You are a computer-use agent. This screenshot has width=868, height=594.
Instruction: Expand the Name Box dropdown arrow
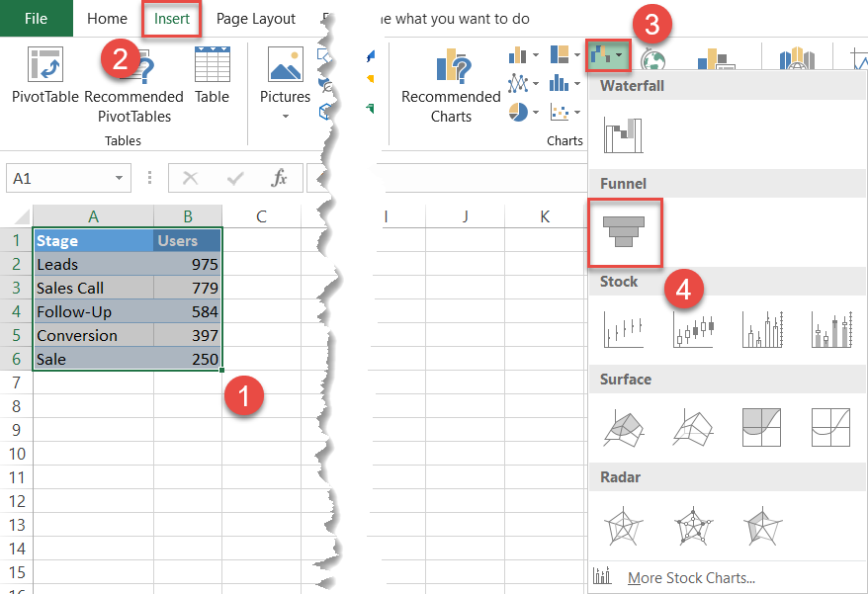(x=119, y=178)
